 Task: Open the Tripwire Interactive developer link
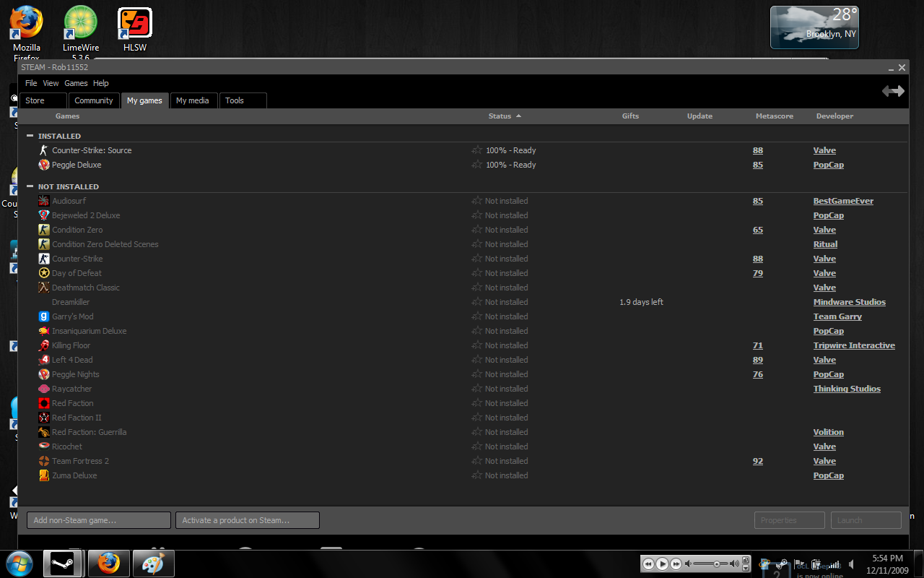coord(854,345)
